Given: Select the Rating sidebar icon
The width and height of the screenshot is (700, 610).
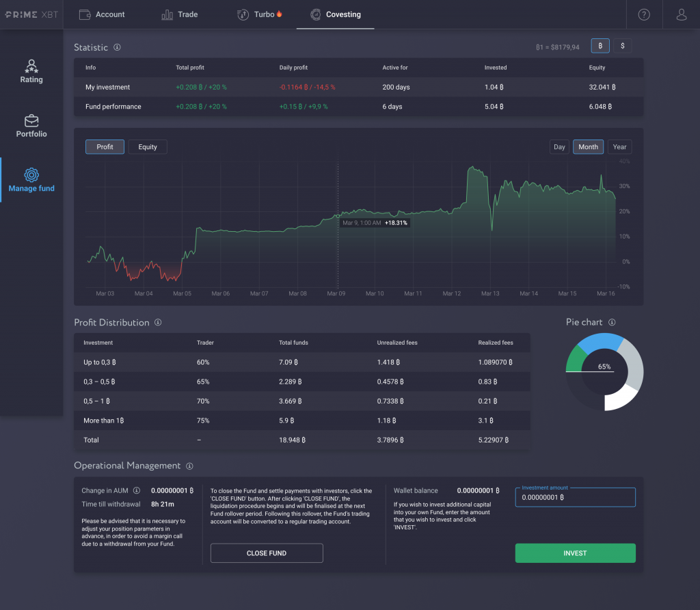Looking at the screenshot, I should pyautogui.click(x=31, y=71).
